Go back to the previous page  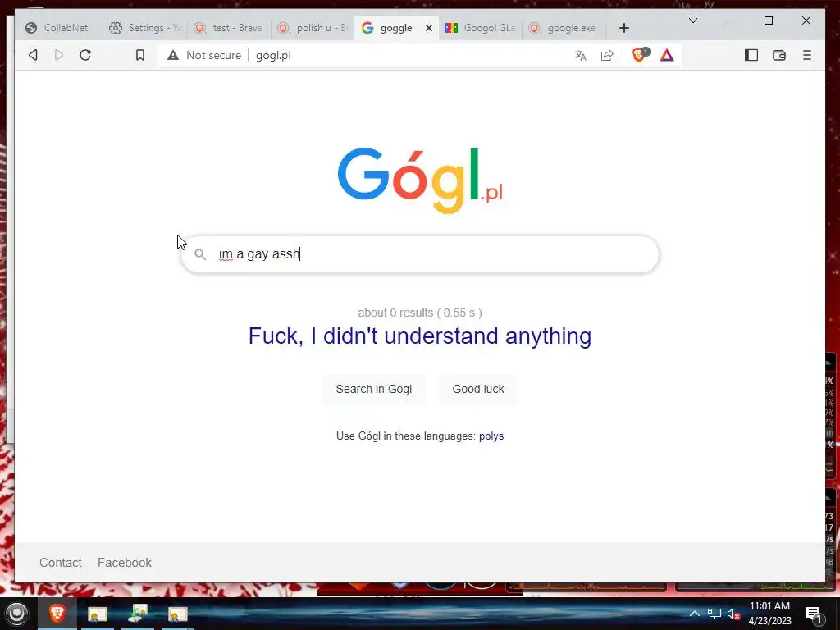point(33,55)
